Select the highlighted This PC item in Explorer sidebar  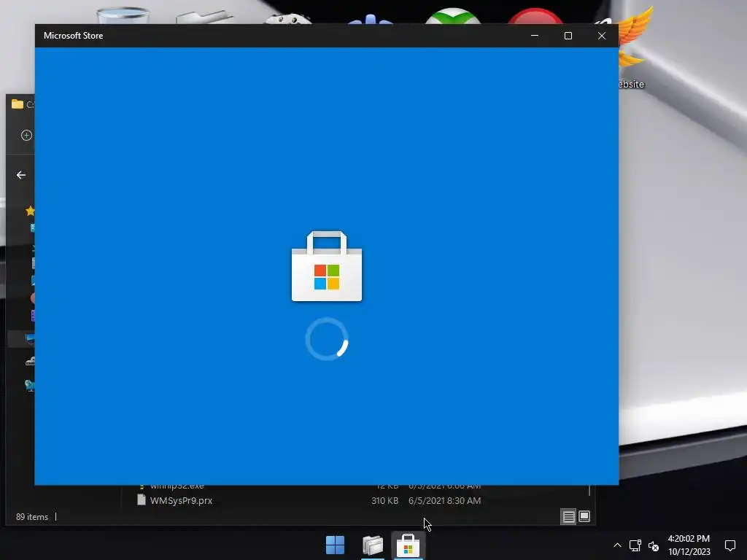[22, 339]
